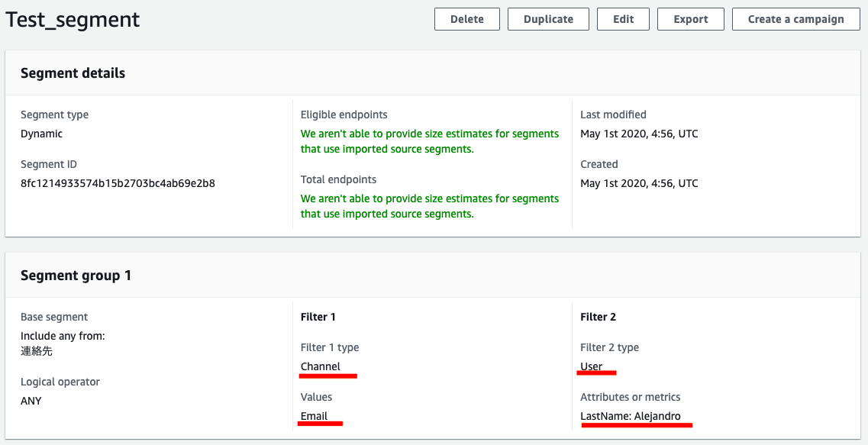Click the ANY logical operator value
Image resolution: width=868 pixels, height=445 pixels.
coord(31,401)
